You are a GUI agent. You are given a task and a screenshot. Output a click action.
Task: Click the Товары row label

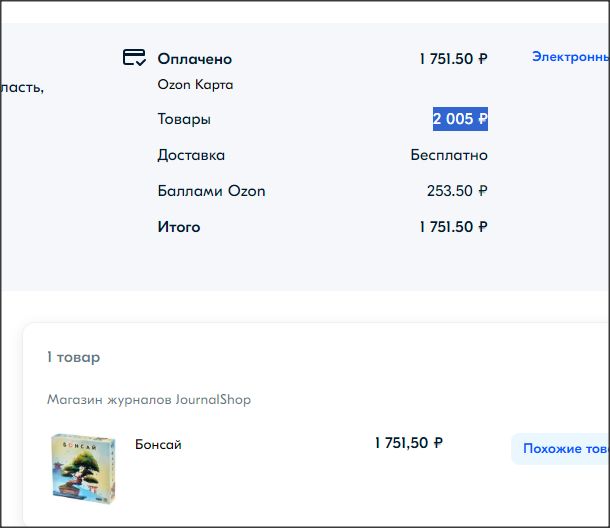[x=184, y=119]
